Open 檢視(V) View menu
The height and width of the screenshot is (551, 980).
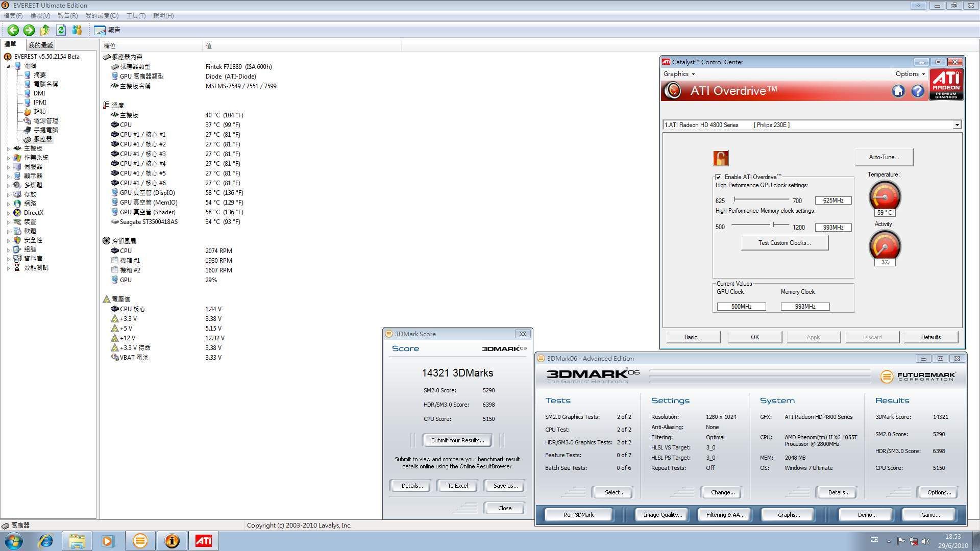40,16
